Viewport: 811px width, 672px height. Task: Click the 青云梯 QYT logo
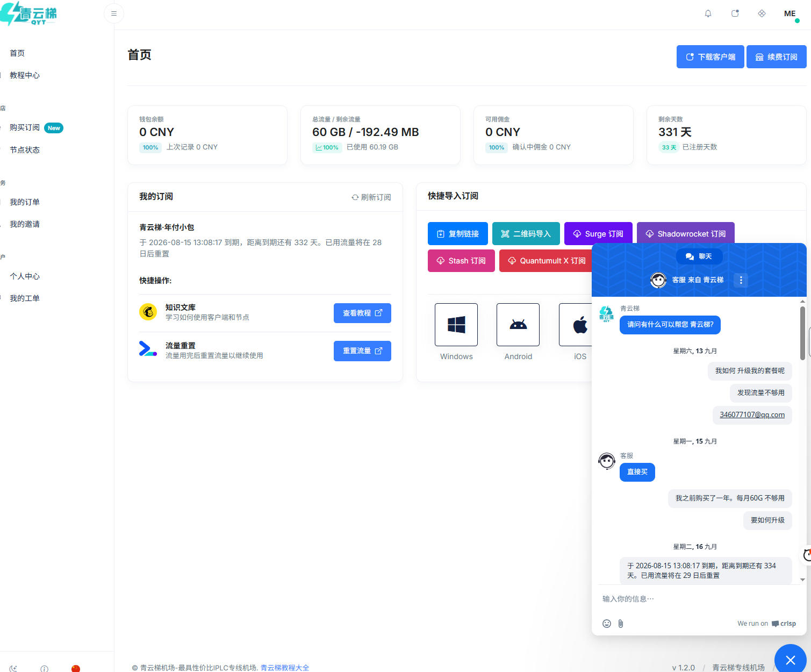click(28, 14)
